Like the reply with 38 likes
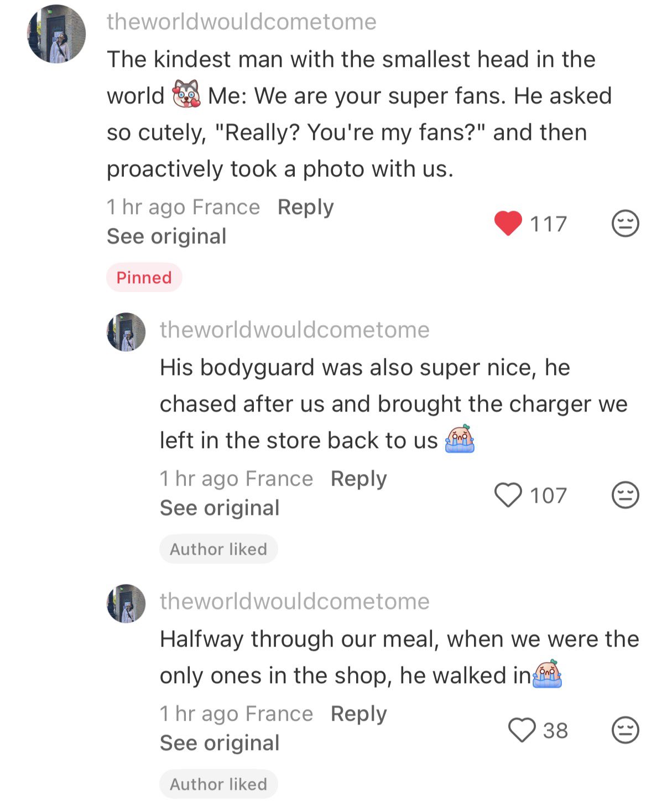The width and height of the screenshot is (667, 812). tap(522, 730)
